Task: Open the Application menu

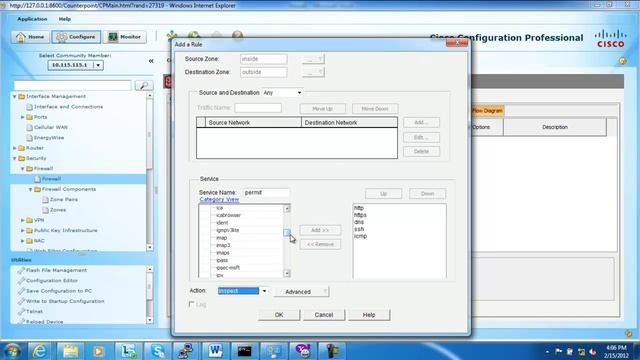Action: pyautogui.click(x=32, y=19)
